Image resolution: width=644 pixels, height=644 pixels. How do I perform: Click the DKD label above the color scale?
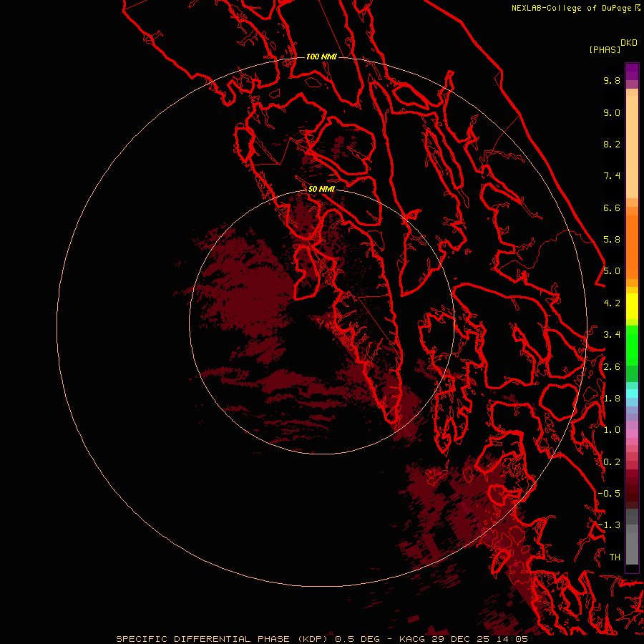click(629, 43)
